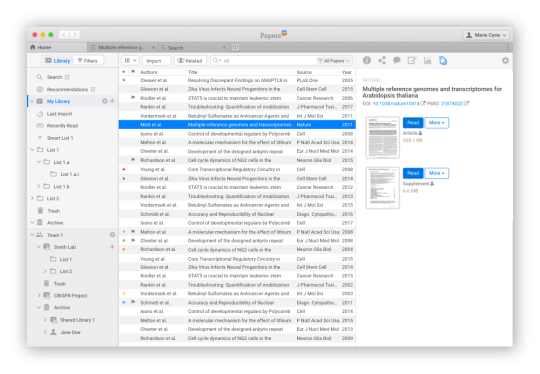This screenshot has width=540, height=374.
Task: Open the Supplement PDF thumbnail
Action: (x=383, y=188)
